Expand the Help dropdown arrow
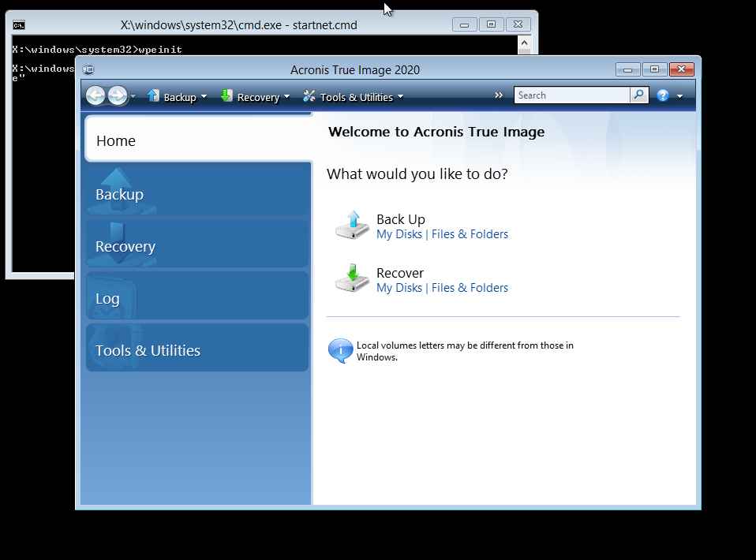Image resolution: width=756 pixels, height=560 pixels. (x=680, y=96)
